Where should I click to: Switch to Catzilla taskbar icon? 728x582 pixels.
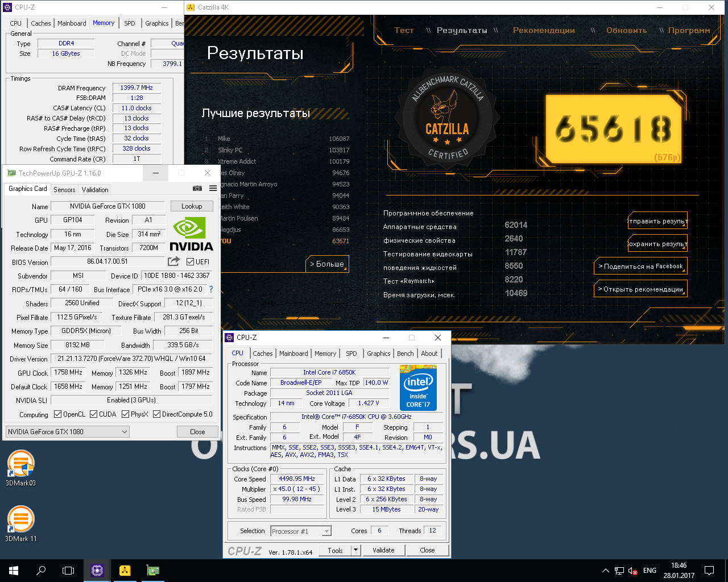click(x=125, y=571)
